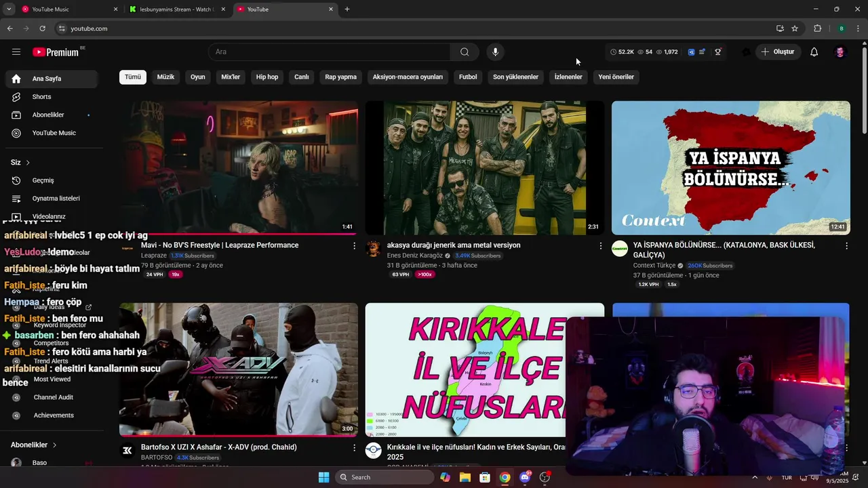Viewport: 868px width, 488px height.
Task: Select the Futbol filter chip
Action: (x=468, y=77)
